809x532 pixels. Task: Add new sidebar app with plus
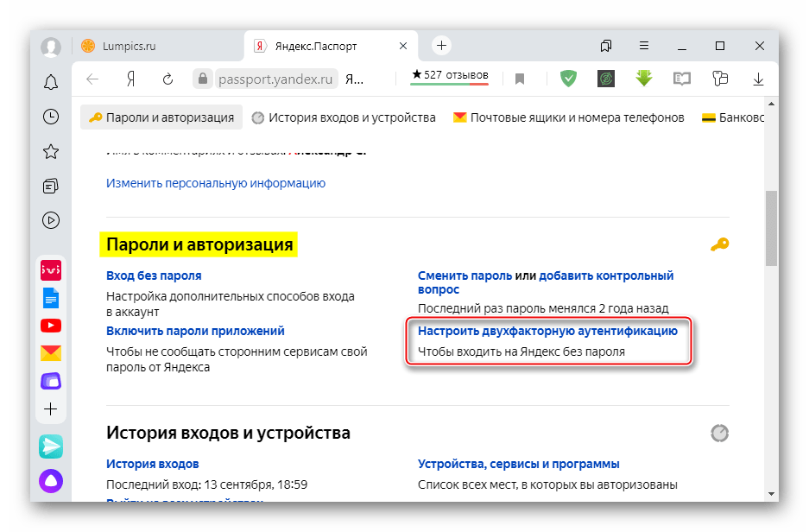click(x=51, y=409)
